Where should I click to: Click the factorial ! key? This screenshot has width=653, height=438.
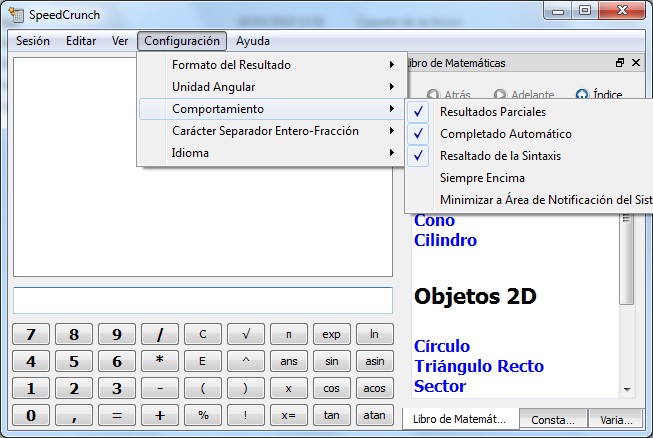(x=246, y=415)
